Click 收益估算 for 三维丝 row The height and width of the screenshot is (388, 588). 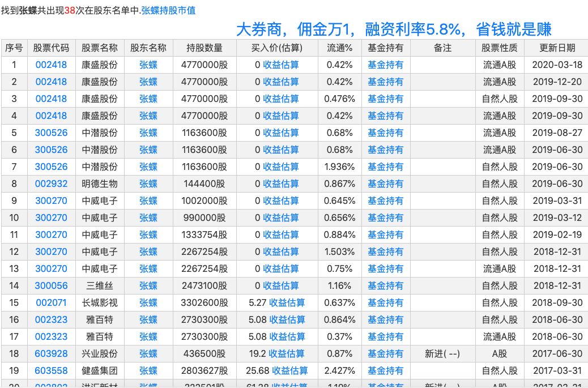pos(281,285)
